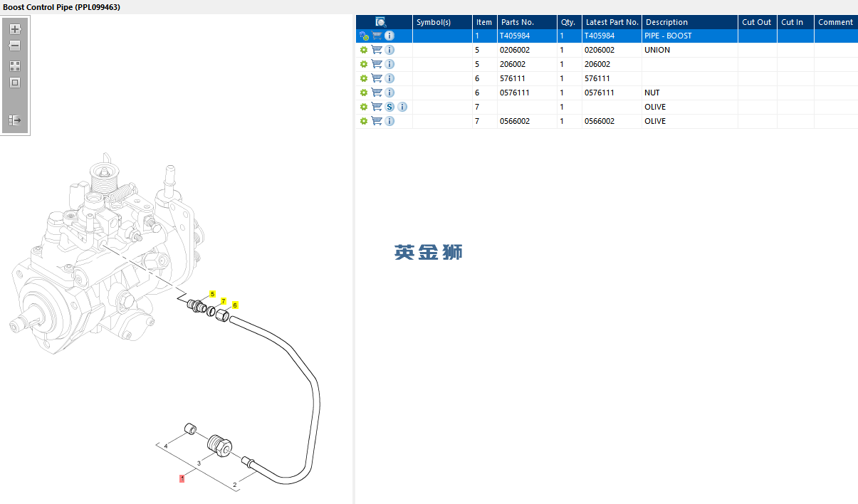Viewport: 858px width, 504px height.
Task: Click latest part number 0576111 cell
Action: click(612, 93)
